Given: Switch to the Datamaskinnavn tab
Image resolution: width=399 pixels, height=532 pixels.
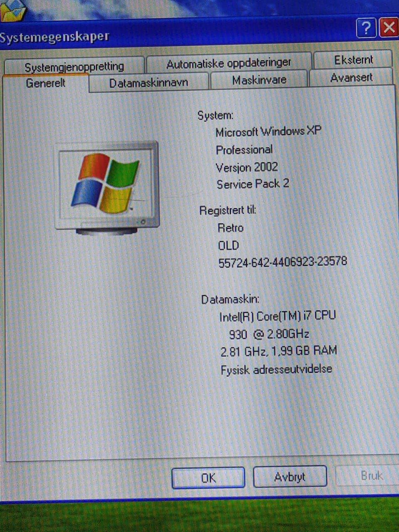Looking at the screenshot, I should click(x=148, y=82).
